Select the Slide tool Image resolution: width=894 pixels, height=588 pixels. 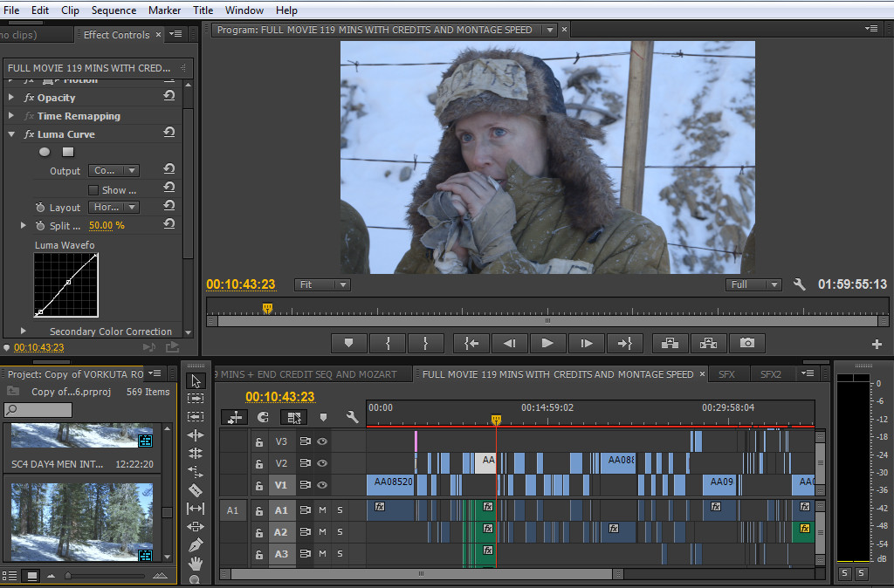pyautogui.click(x=196, y=526)
